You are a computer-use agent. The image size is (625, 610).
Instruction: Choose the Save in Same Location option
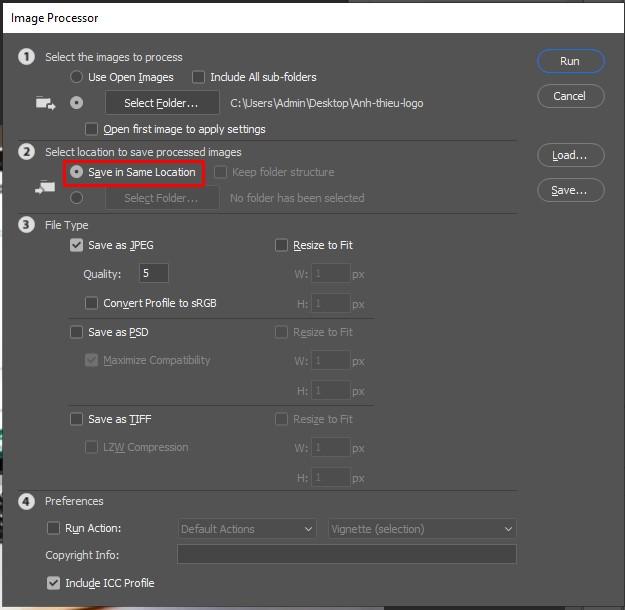(x=77, y=172)
